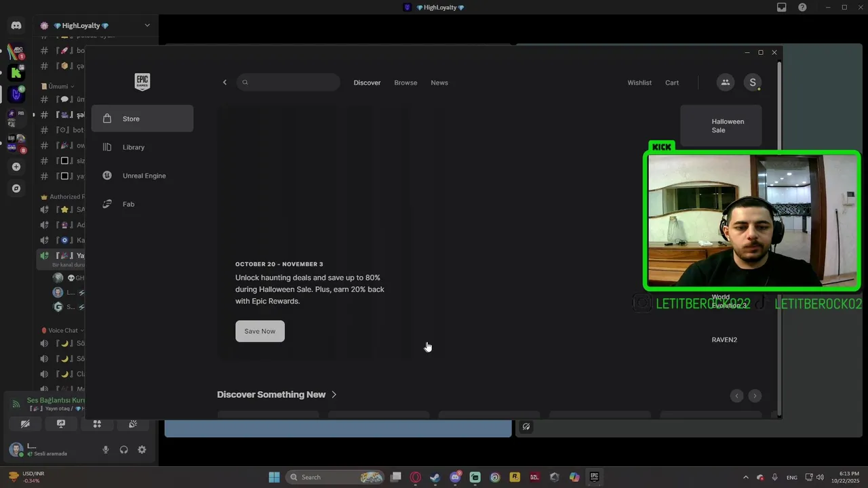Screen dimensions: 868x488
Task: Open Discord server discovery compass
Action: [16, 188]
